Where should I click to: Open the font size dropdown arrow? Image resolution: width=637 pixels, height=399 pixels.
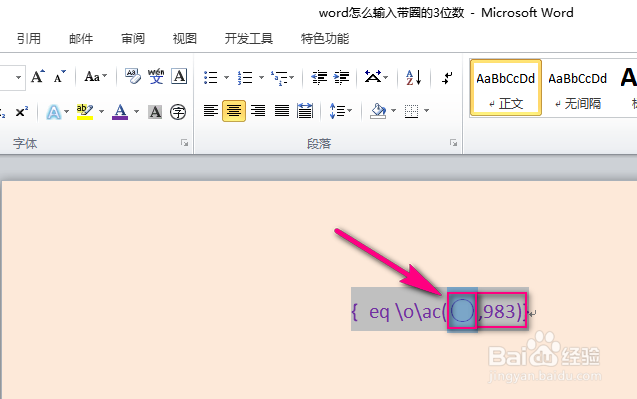coord(18,77)
